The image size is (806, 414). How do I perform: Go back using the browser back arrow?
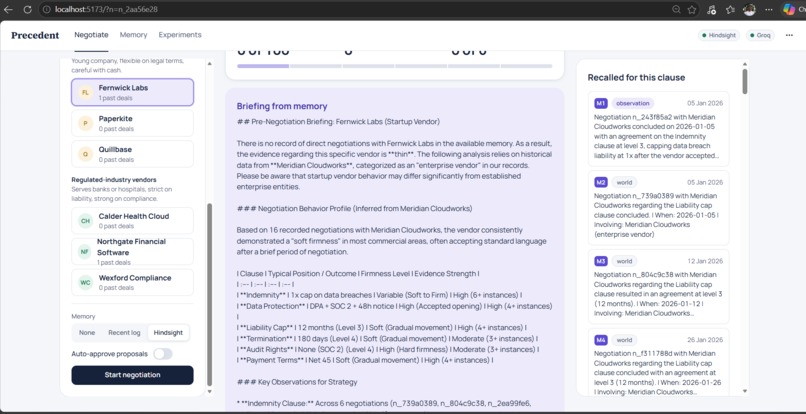click(x=8, y=10)
